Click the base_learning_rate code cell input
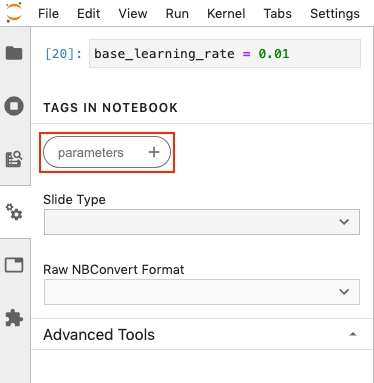The image size is (374, 383). click(x=225, y=54)
